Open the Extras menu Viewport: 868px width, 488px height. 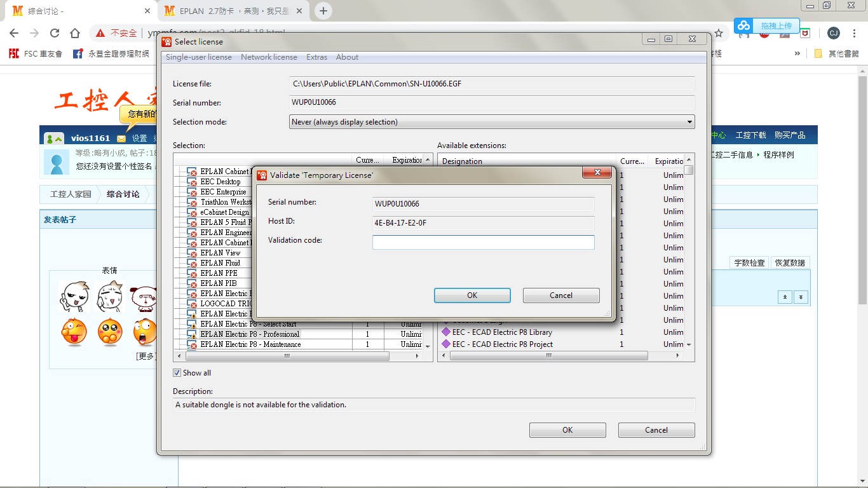tap(316, 57)
